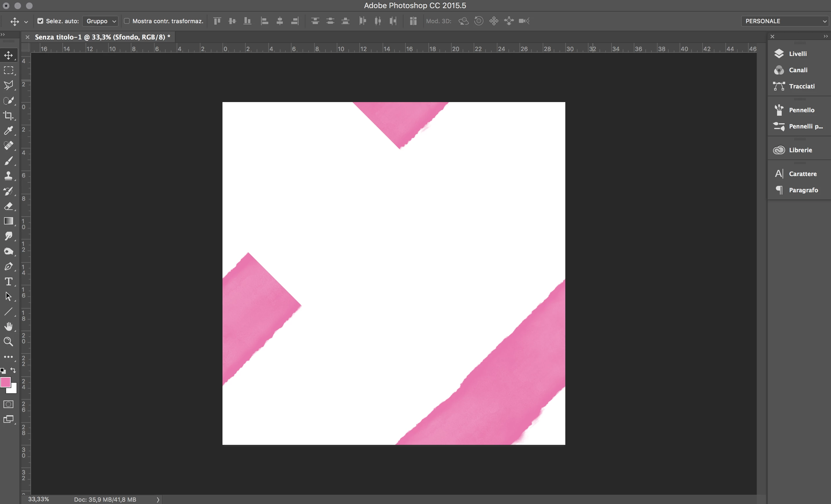
Task: Click the pink foreground color swatch
Action: coord(5,382)
